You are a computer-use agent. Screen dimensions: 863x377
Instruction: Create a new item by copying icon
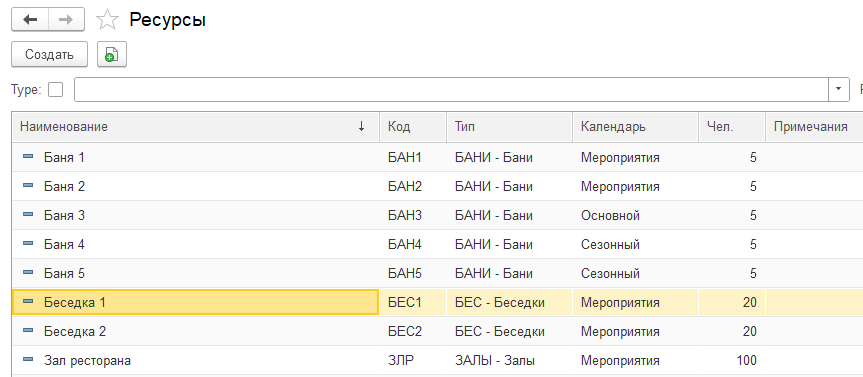pos(112,54)
